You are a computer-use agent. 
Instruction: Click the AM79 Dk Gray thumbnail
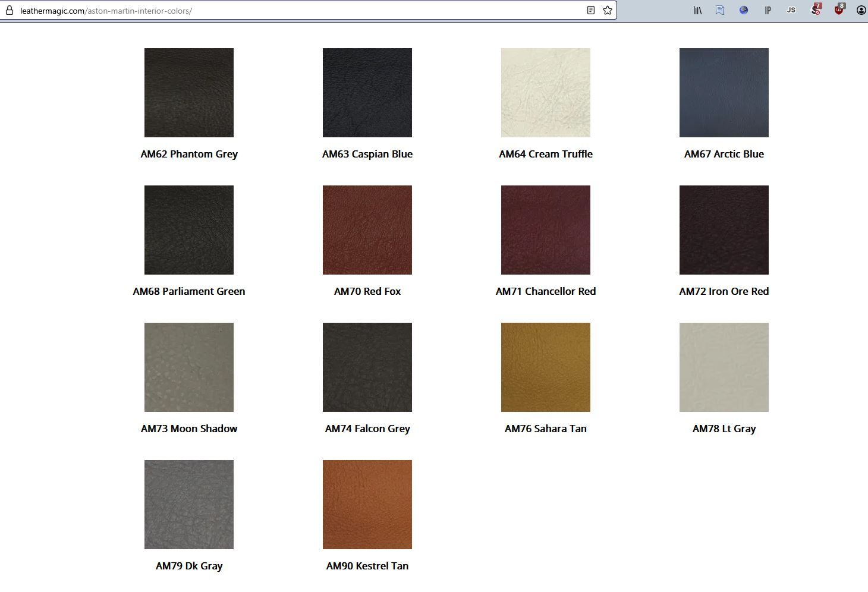click(189, 505)
